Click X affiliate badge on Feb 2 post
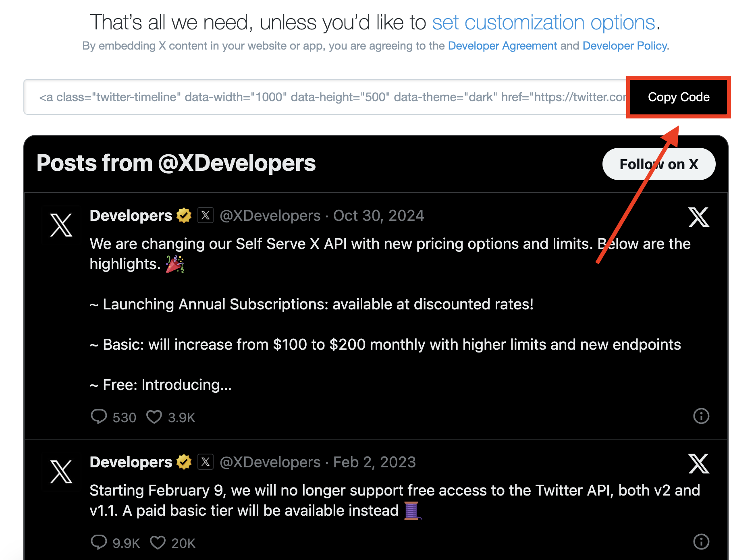756x560 pixels. coord(206,462)
